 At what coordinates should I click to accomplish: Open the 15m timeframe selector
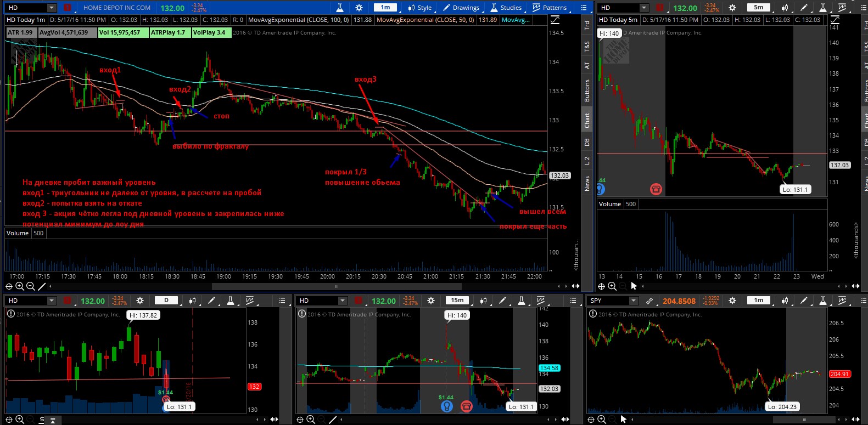tap(457, 301)
